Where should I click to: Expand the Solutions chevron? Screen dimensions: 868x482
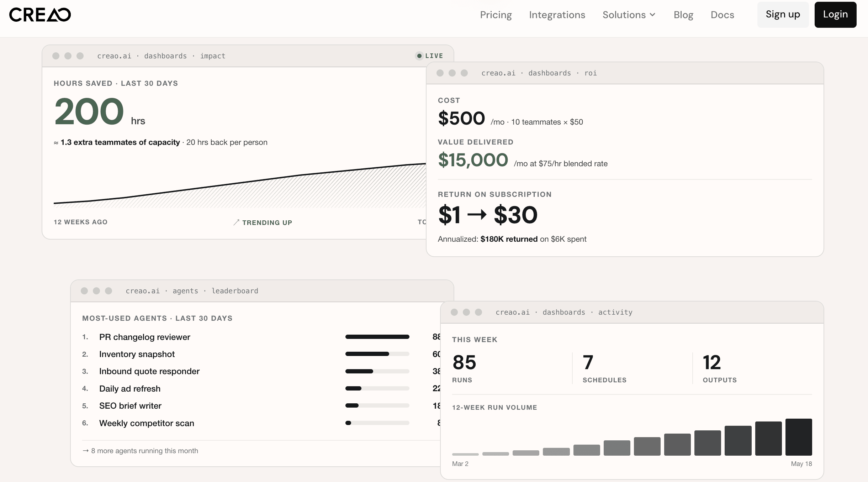tap(652, 15)
